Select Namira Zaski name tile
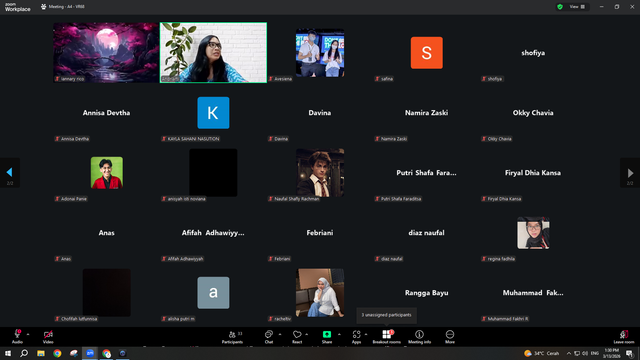The height and width of the screenshot is (360, 640). click(x=427, y=113)
